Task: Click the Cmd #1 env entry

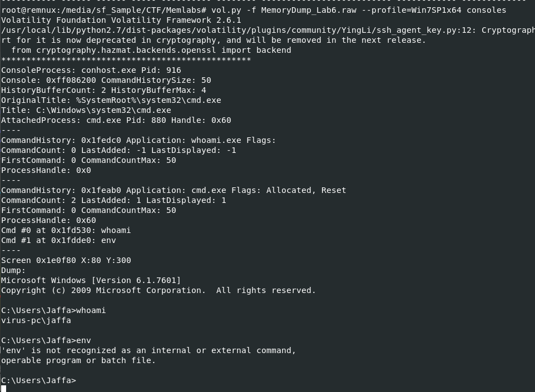Action: point(58,240)
